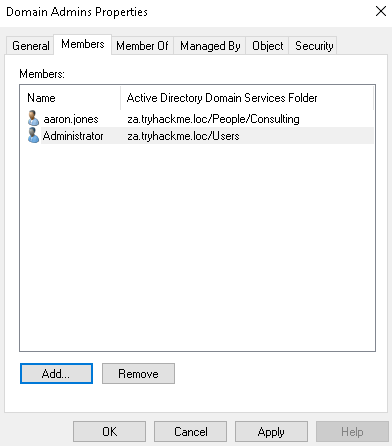Apply the membership changes
Screen dimensions: 392x446
[x=271, y=432]
